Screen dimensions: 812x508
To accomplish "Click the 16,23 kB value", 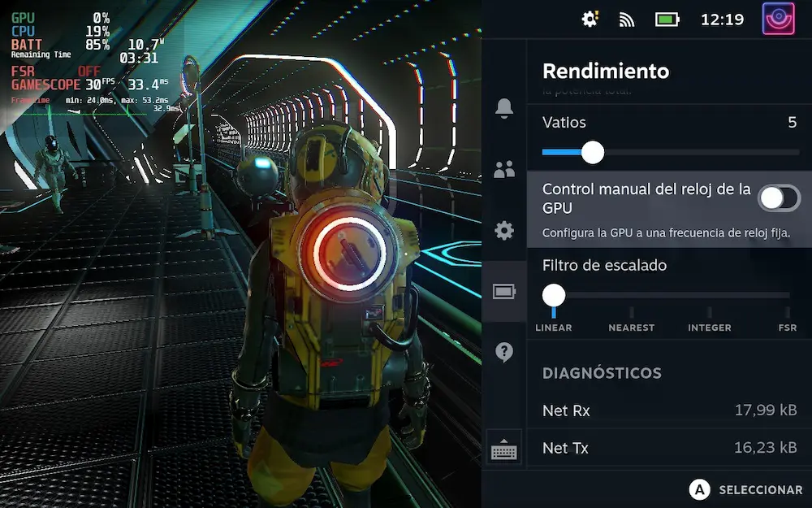I will coord(766,448).
